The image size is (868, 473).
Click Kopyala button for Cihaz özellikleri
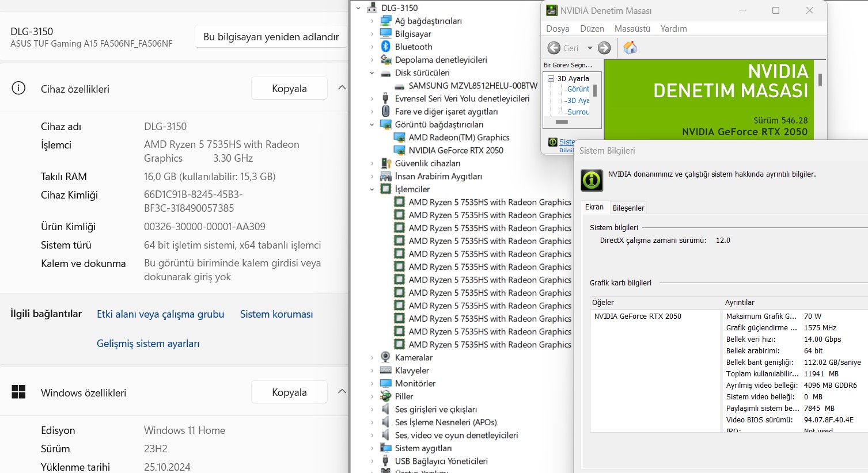coord(289,89)
